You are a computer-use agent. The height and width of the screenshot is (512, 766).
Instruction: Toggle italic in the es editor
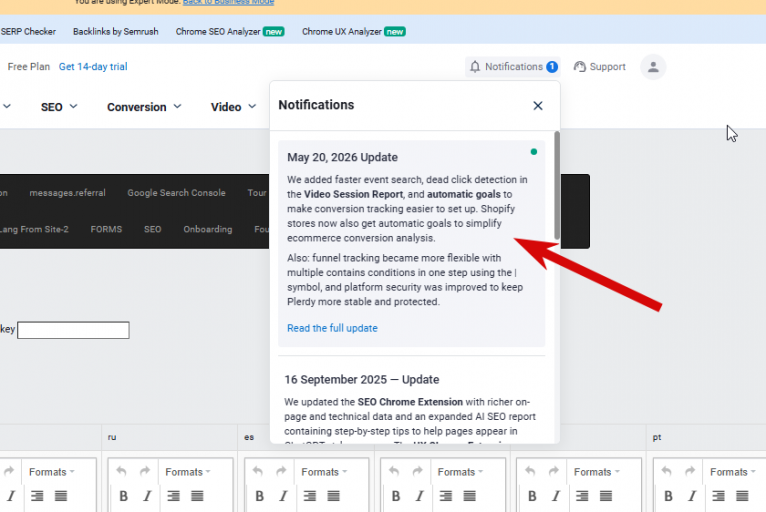284,496
